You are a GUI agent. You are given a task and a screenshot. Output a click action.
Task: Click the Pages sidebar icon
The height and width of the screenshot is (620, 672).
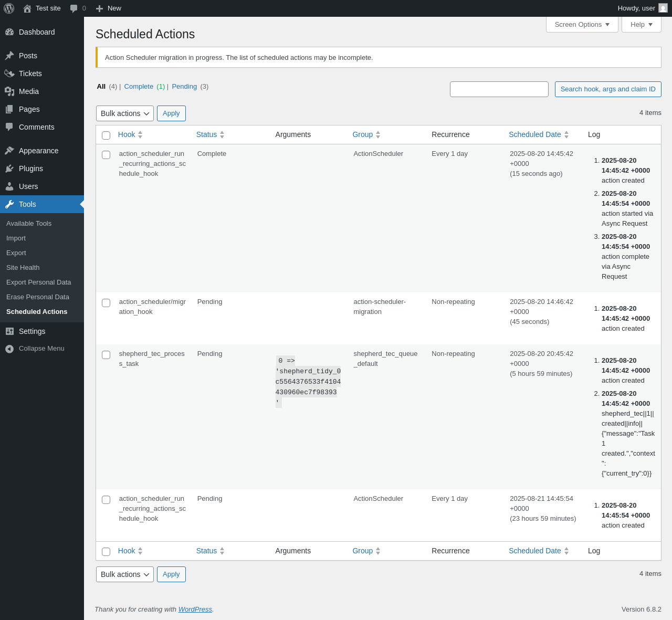(9, 109)
